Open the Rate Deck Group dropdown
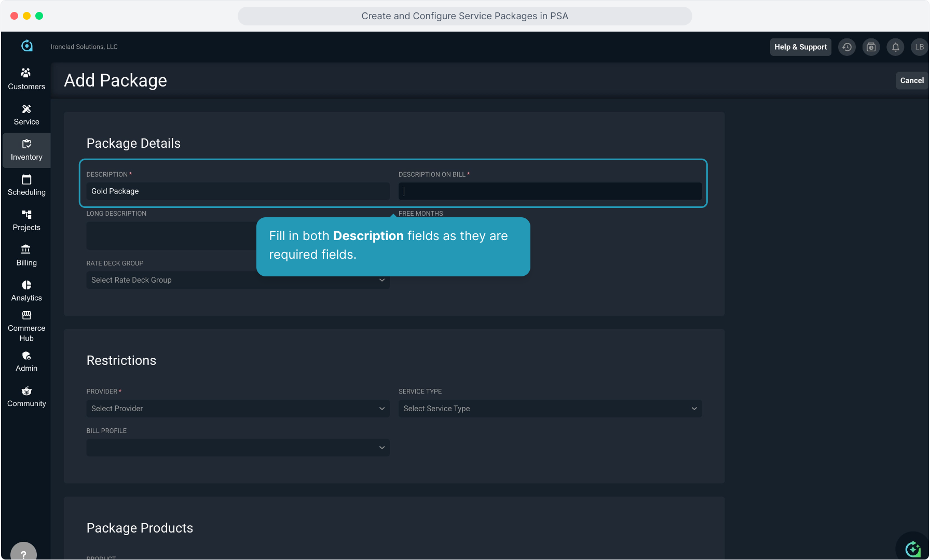The width and height of the screenshot is (930, 560). [238, 280]
